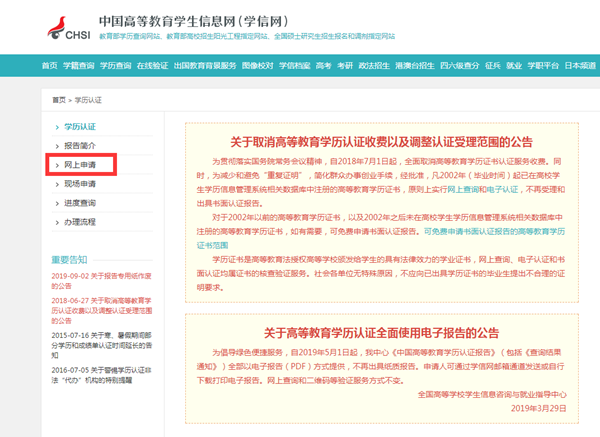Click 港澳台招生 in the navigation bar
The height and width of the screenshot is (437, 600).
(x=412, y=66)
